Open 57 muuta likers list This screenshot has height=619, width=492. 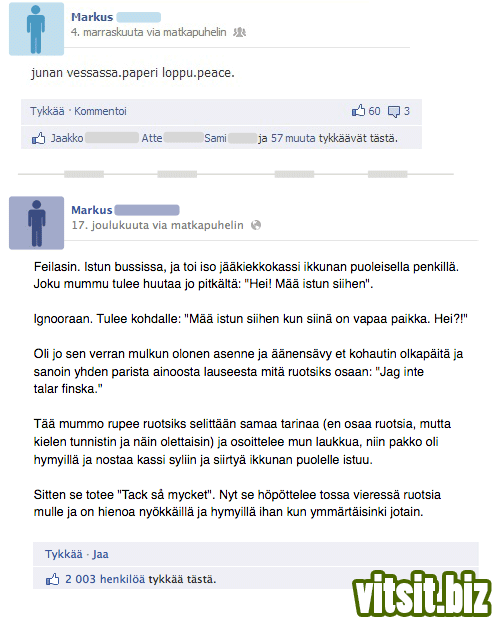[293, 138]
